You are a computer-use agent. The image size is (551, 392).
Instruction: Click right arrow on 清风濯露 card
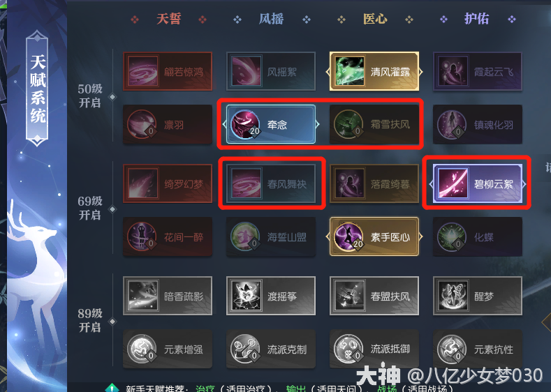coord(420,72)
